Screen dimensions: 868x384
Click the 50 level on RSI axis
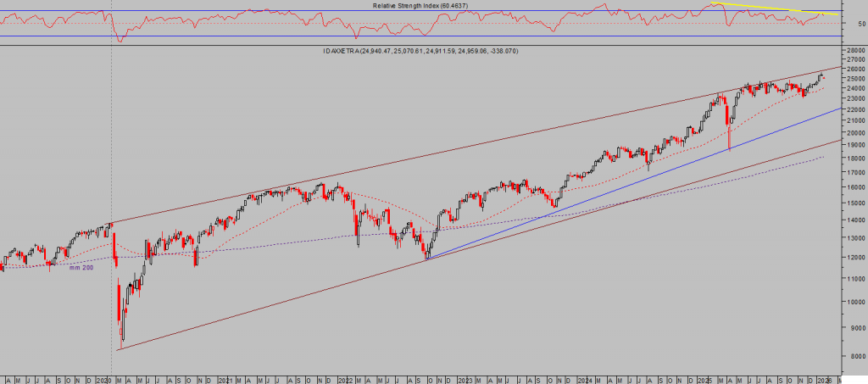pyautogui.click(x=861, y=24)
